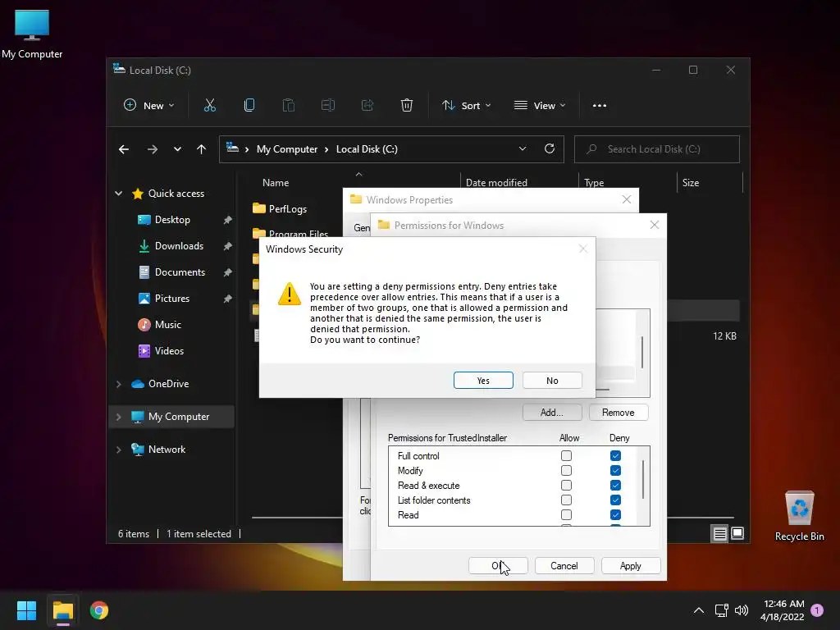Screen dimensions: 840x630
Task: Open the See more ellipsis menu
Action: [x=600, y=106]
